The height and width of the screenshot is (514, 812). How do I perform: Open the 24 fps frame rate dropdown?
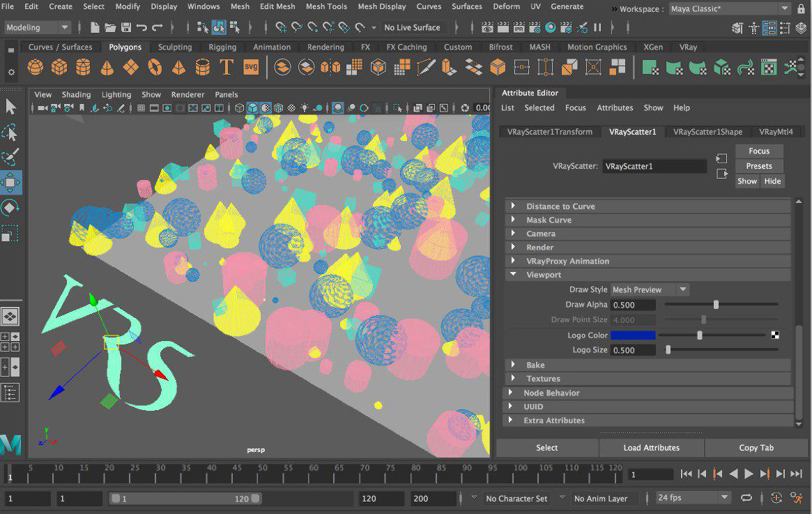pyautogui.click(x=692, y=498)
